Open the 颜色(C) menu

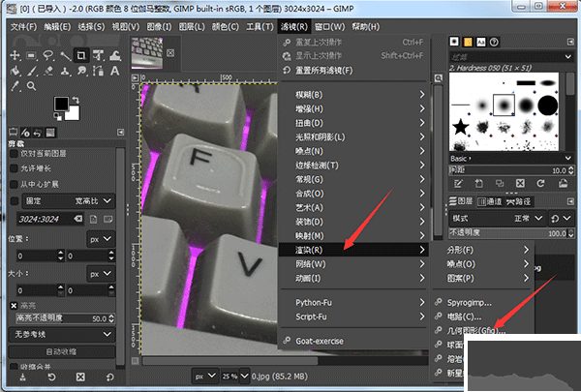225,27
